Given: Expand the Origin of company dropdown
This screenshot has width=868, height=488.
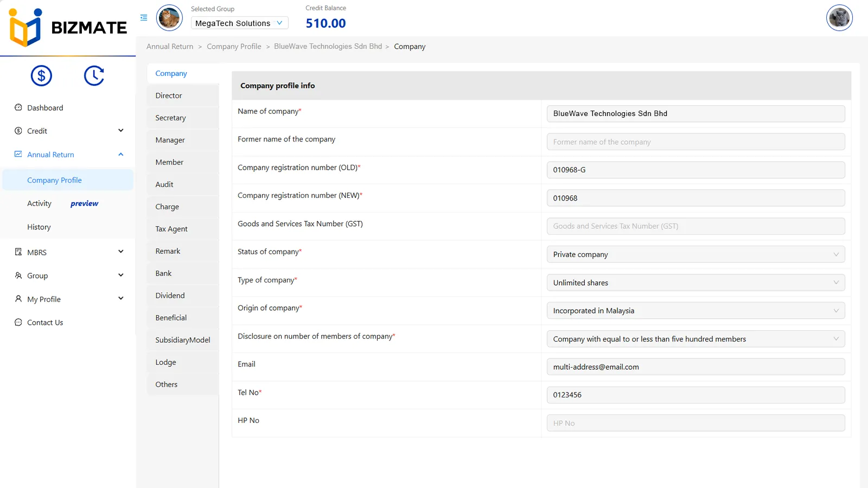Looking at the screenshot, I should 695,311.
